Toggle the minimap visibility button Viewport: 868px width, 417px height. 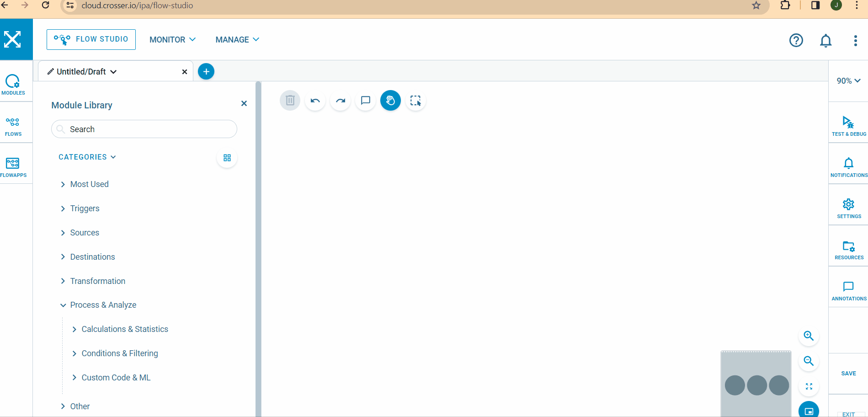(x=809, y=411)
